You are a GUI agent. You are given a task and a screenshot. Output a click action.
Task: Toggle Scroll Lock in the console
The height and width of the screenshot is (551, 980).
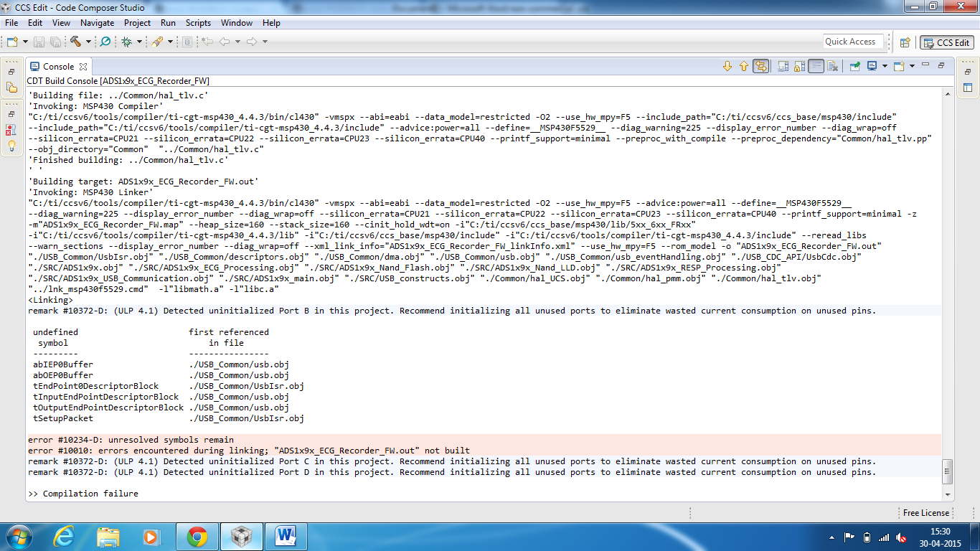click(799, 66)
